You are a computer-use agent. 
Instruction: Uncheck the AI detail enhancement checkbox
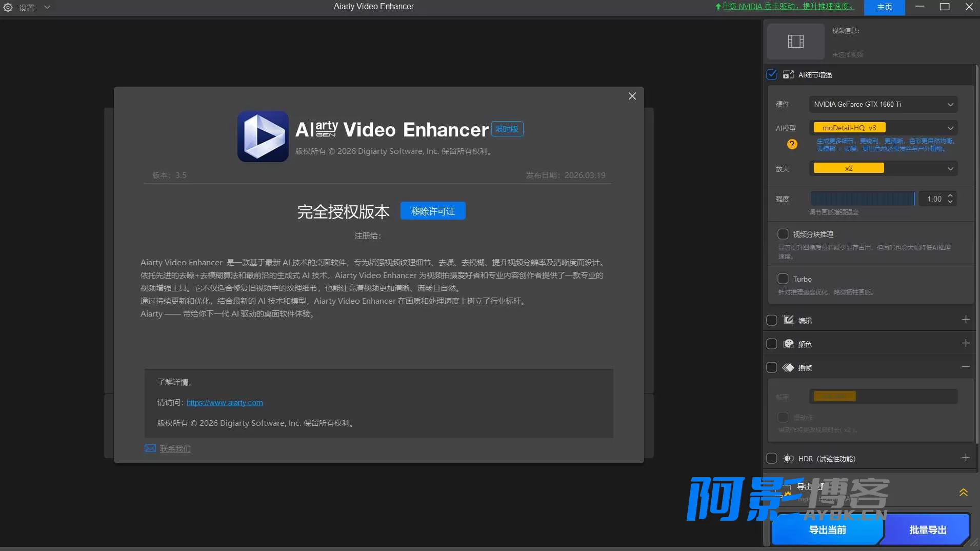click(x=771, y=74)
